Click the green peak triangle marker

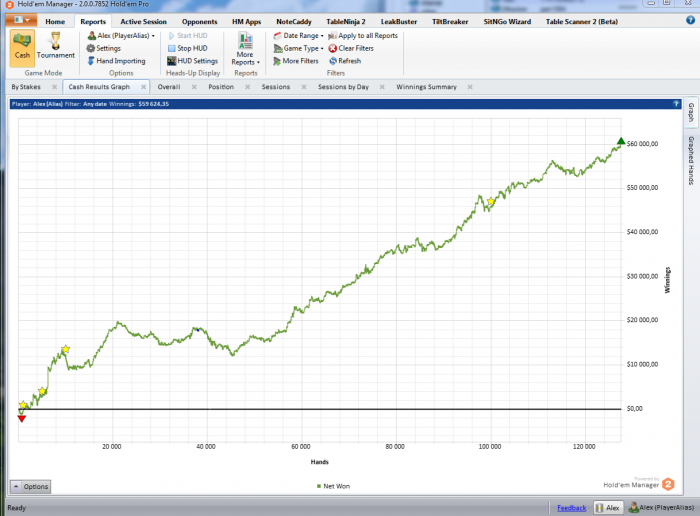[621, 141]
